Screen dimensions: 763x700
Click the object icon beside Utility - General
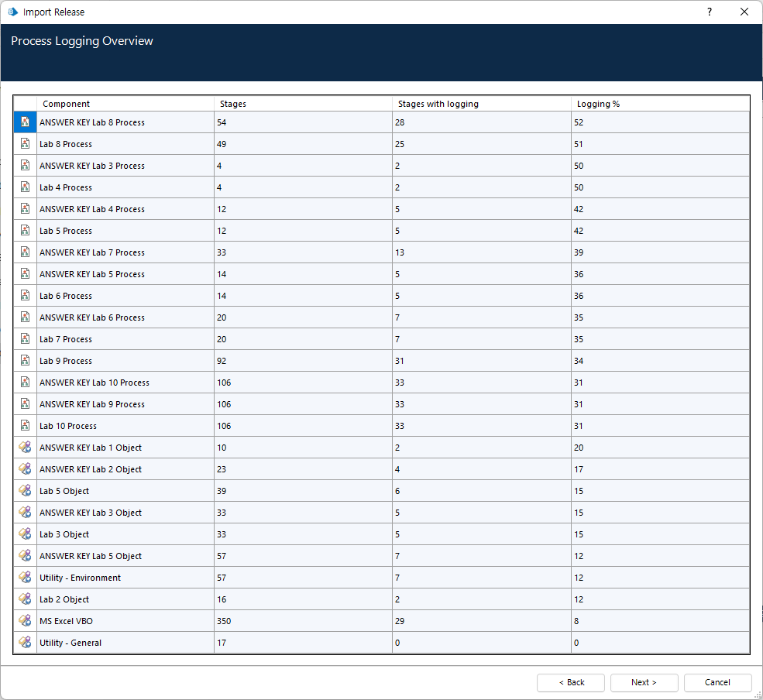coord(25,643)
